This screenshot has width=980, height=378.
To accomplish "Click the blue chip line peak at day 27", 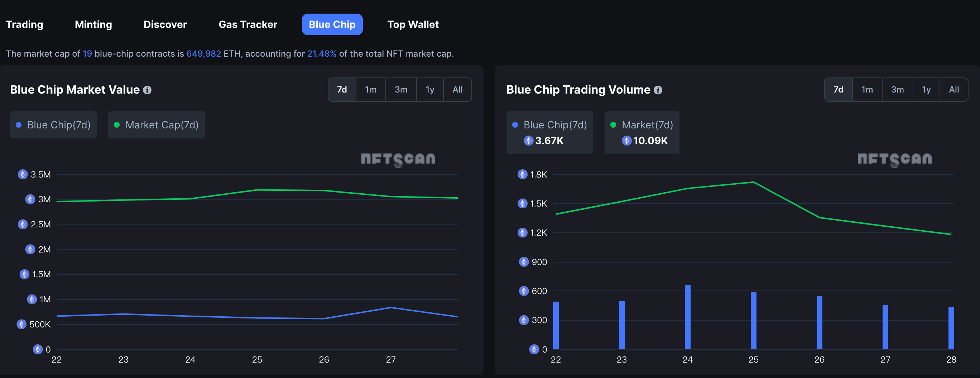I will tap(391, 307).
